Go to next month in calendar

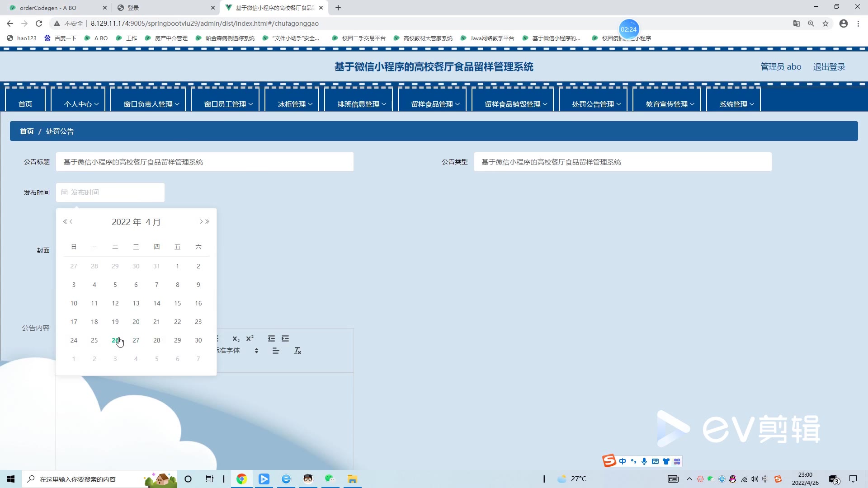pos(201,221)
